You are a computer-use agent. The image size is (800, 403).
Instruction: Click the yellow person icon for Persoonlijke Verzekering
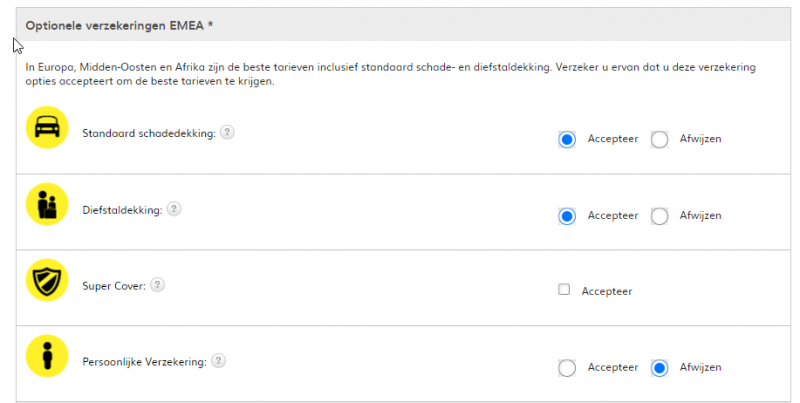(x=46, y=357)
